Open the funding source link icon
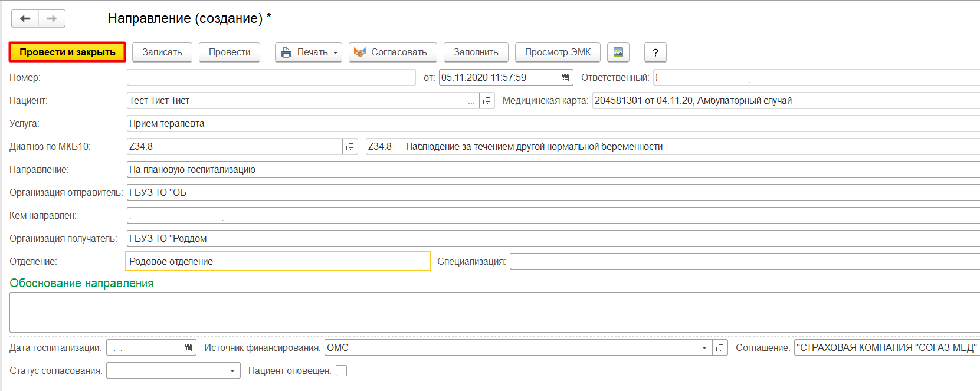 720,348
